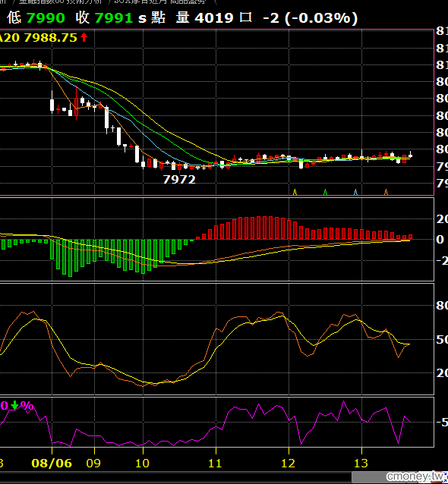This screenshot has height=484, width=448.
Task: Open the cmoney.tw watermark link
Action: point(415,476)
